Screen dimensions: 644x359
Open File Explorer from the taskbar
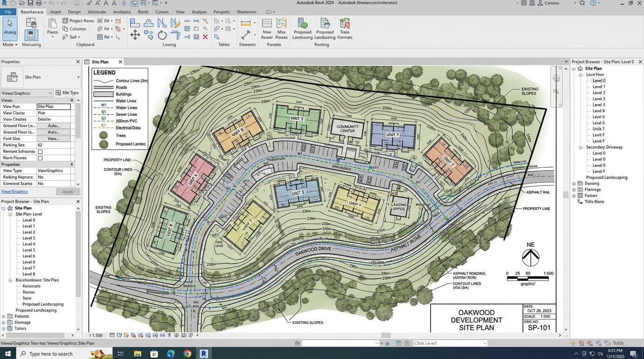(138, 354)
